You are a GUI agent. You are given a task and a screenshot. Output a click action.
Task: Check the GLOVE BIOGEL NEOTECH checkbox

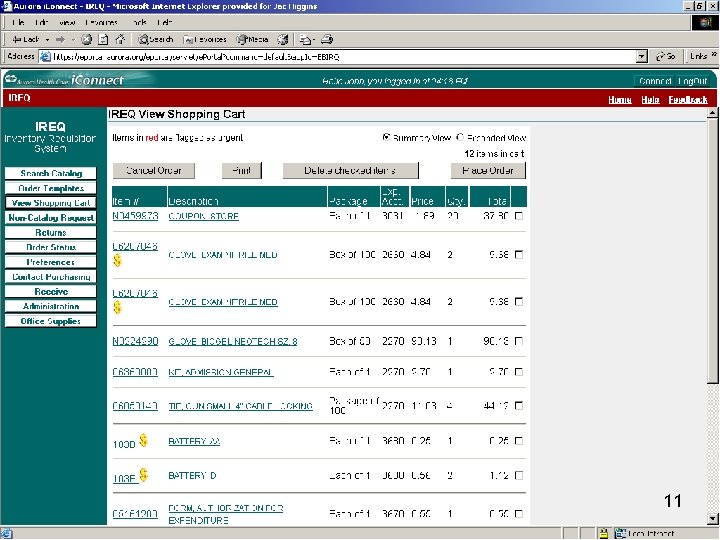[x=519, y=341]
